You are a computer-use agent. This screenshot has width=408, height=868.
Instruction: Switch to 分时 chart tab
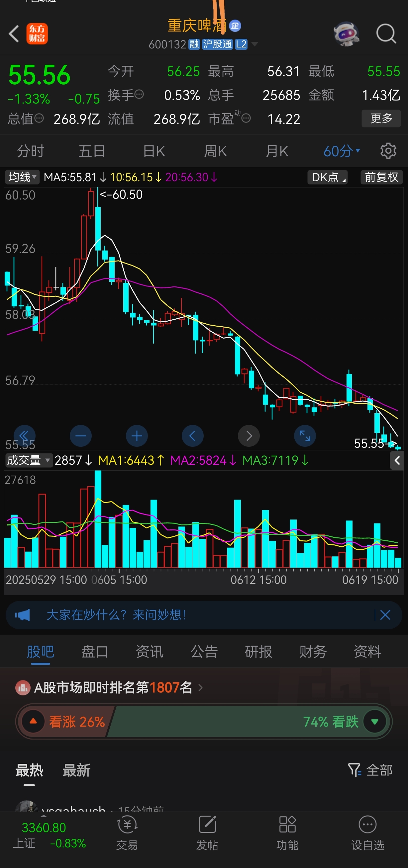tap(31, 151)
